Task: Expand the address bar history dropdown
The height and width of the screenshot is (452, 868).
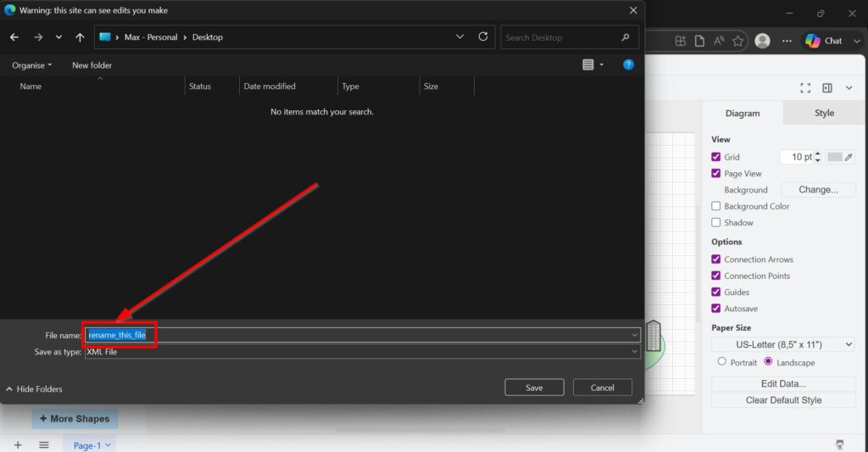Action: pos(459,36)
